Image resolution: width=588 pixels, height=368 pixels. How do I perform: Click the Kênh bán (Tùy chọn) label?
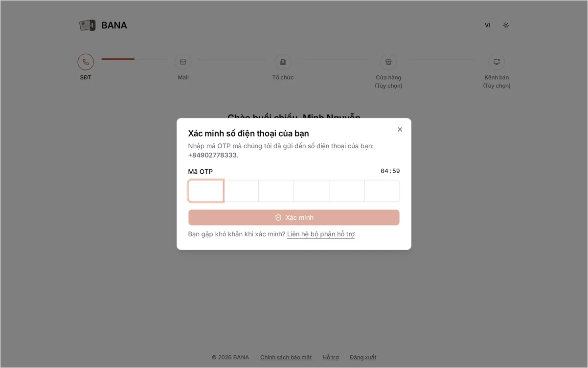(x=497, y=82)
